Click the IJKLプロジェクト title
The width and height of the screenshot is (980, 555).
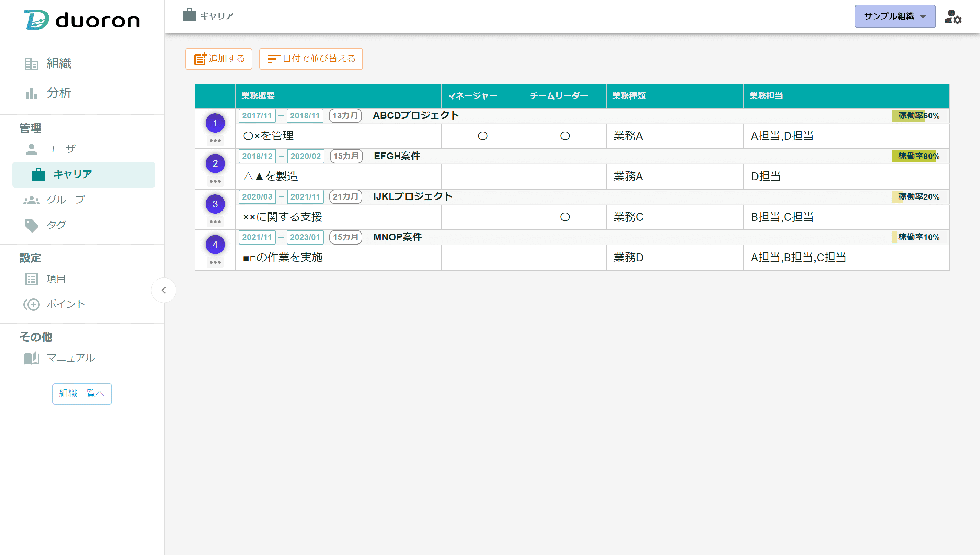[x=413, y=196]
